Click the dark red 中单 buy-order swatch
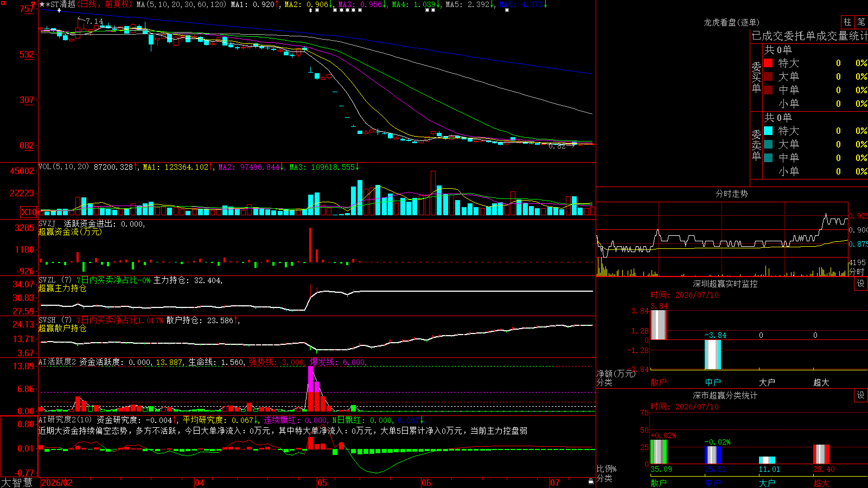 [768, 90]
